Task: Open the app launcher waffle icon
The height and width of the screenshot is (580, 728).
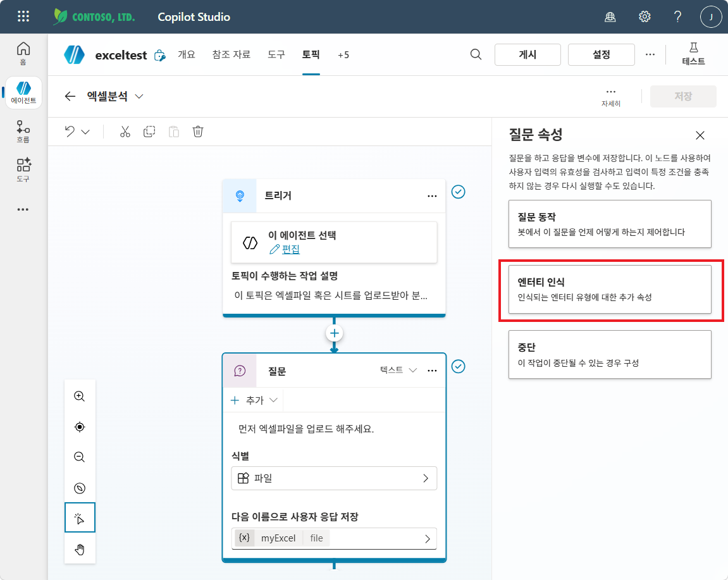Action: point(23,16)
